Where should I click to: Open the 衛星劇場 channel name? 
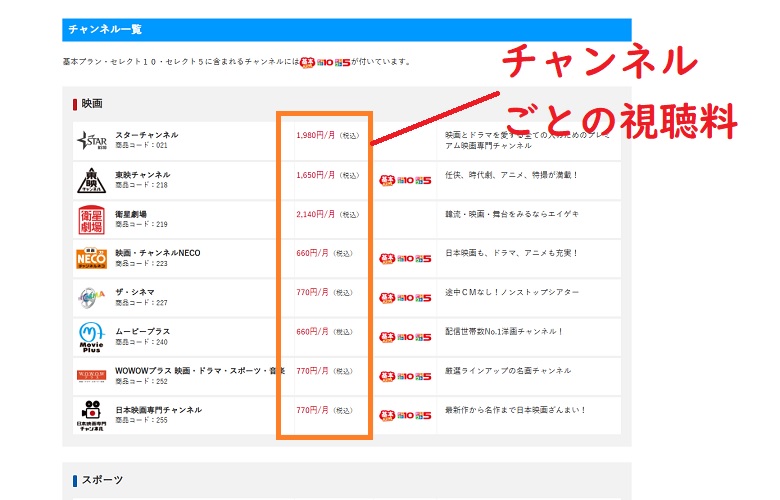[131, 214]
